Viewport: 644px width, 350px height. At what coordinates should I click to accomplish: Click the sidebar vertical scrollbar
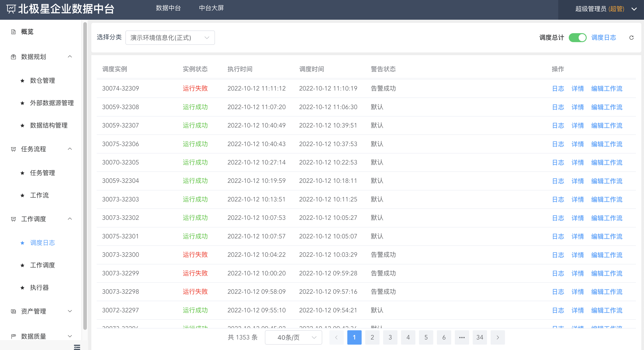coord(85,176)
